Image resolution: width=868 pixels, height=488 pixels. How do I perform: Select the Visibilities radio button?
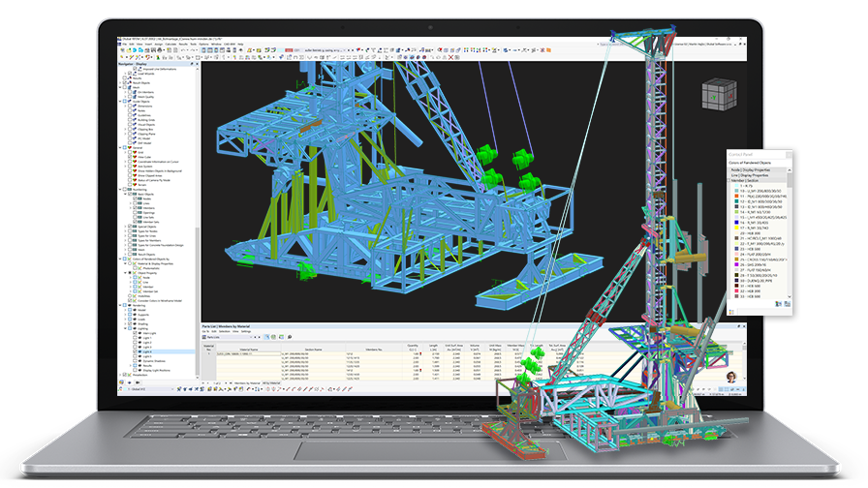click(x=130, y=296)
